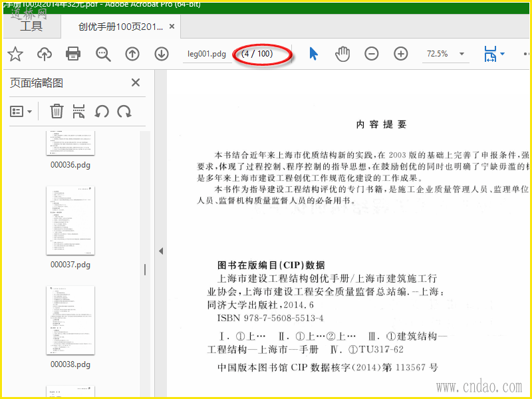The width and height of the screenshot is (532, 399).
Task: Switch to the 创优手册100页201… document tab
Action: (120, 27)
